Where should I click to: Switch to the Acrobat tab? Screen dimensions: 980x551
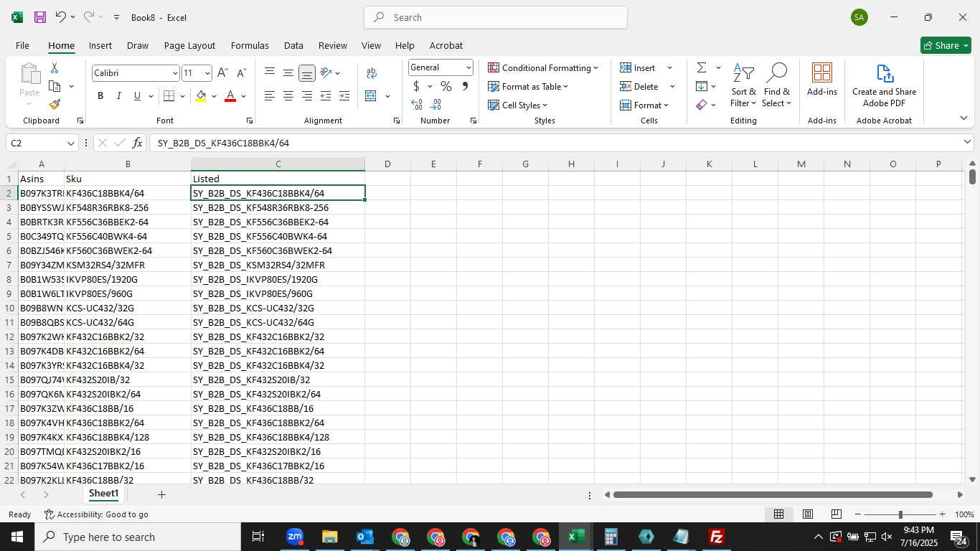(446, 45)
